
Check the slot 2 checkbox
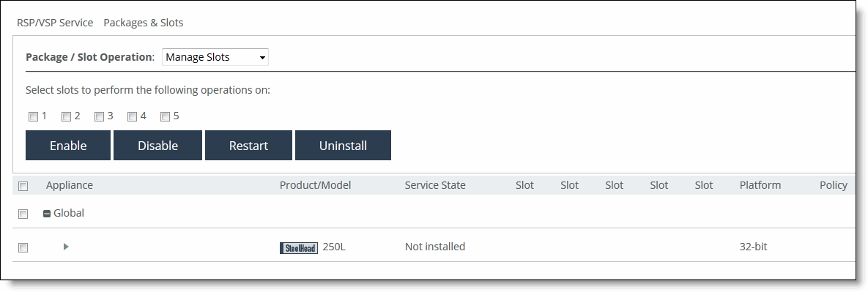click(x=67, y=116)
